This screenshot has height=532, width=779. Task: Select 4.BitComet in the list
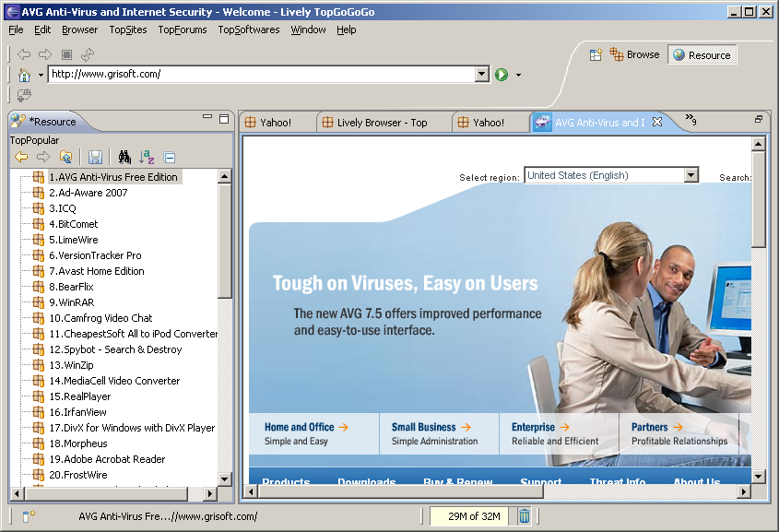[74, 224]
